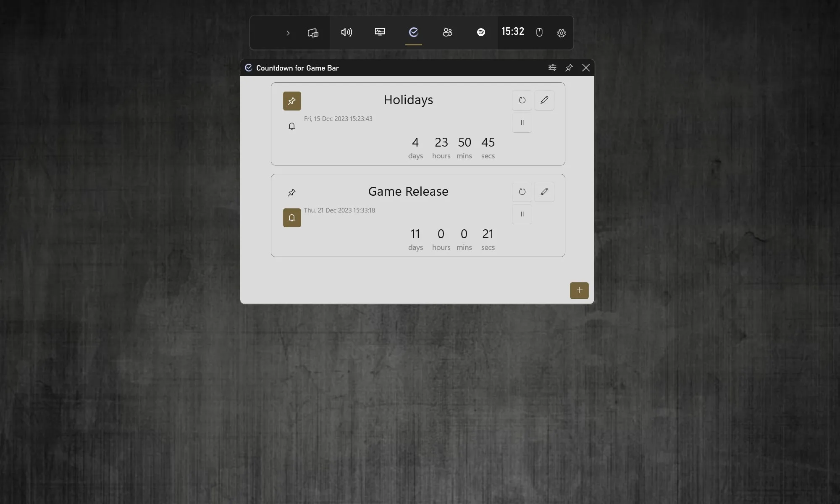Reset the Holidays countdown
This screenshot has height=504, width=840.
tap(522, 100)
